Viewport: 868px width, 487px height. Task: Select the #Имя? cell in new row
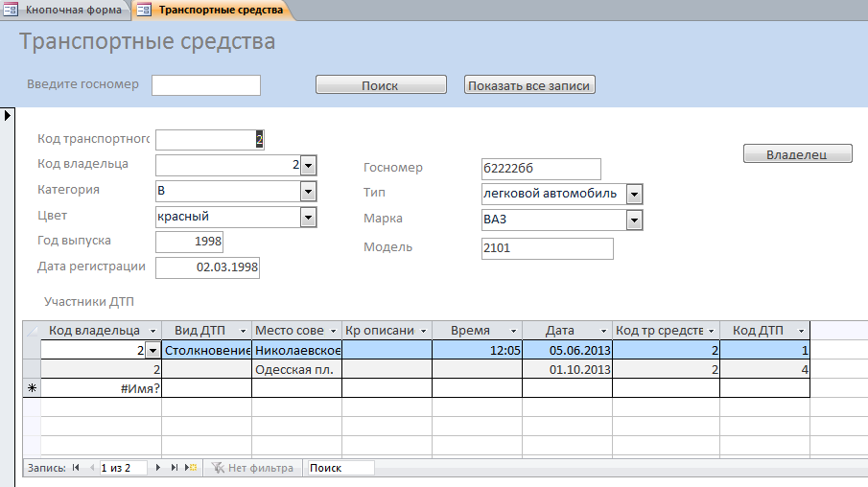coord(102,388)
